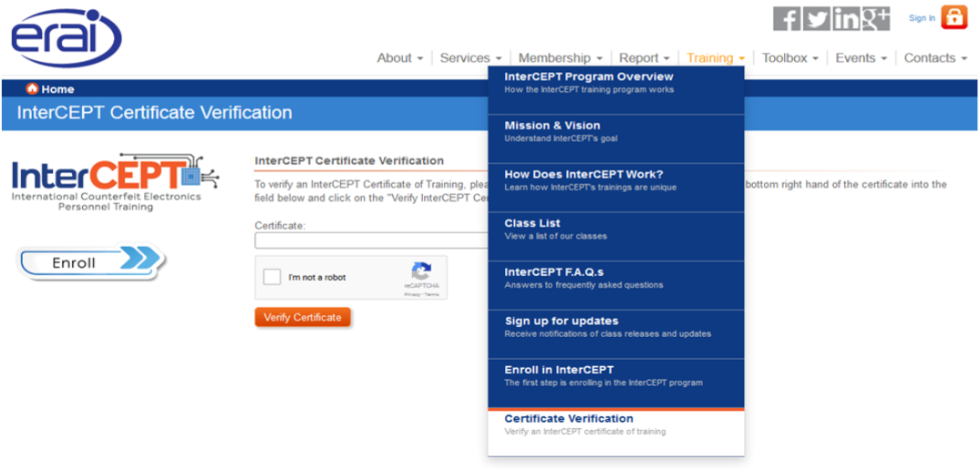Click the InterCEPT Certificate Verification blue heading
The image size is (980, 470).
pos(154,113)
